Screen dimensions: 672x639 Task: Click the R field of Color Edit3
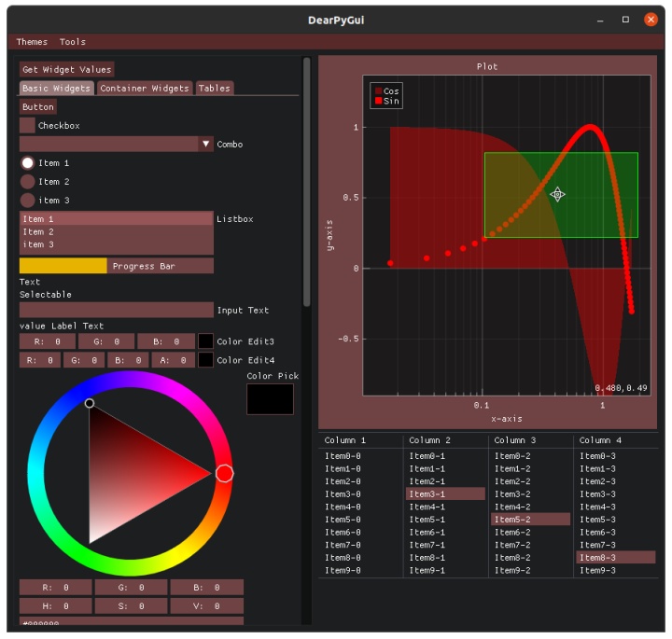[x=48, y=341]
